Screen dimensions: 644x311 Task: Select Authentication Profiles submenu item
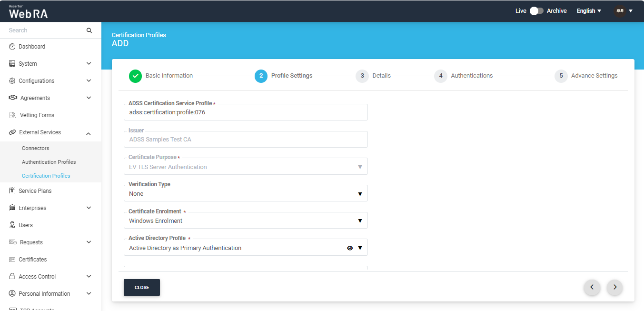49,162
